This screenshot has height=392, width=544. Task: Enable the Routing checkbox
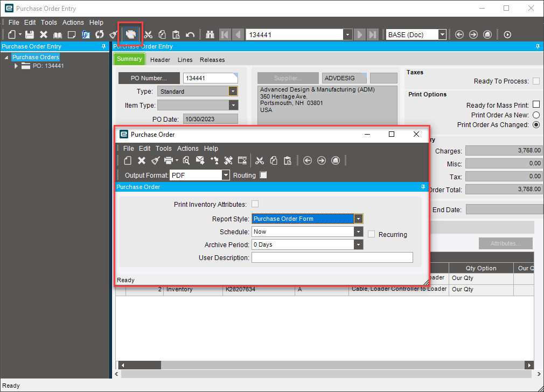[263, 175]
